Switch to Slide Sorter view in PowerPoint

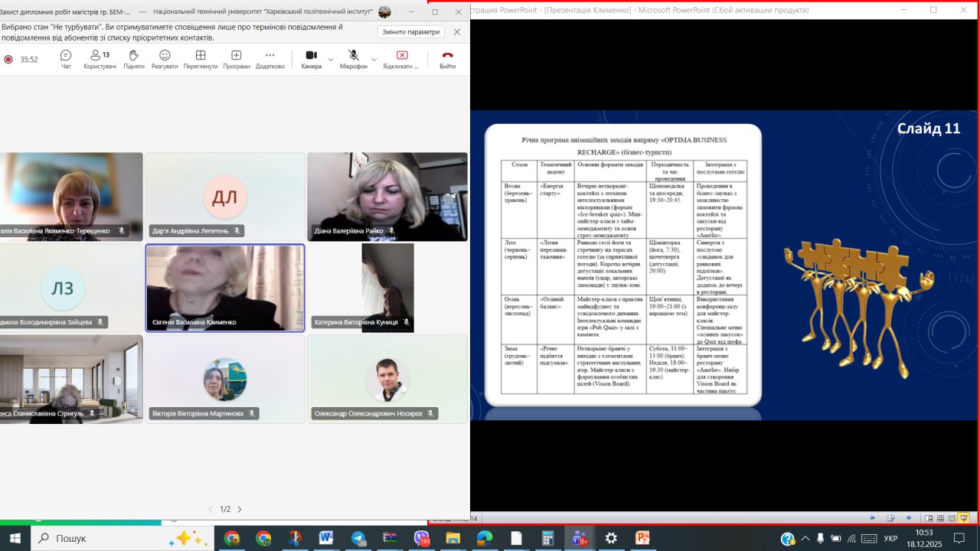pos(940,518)
